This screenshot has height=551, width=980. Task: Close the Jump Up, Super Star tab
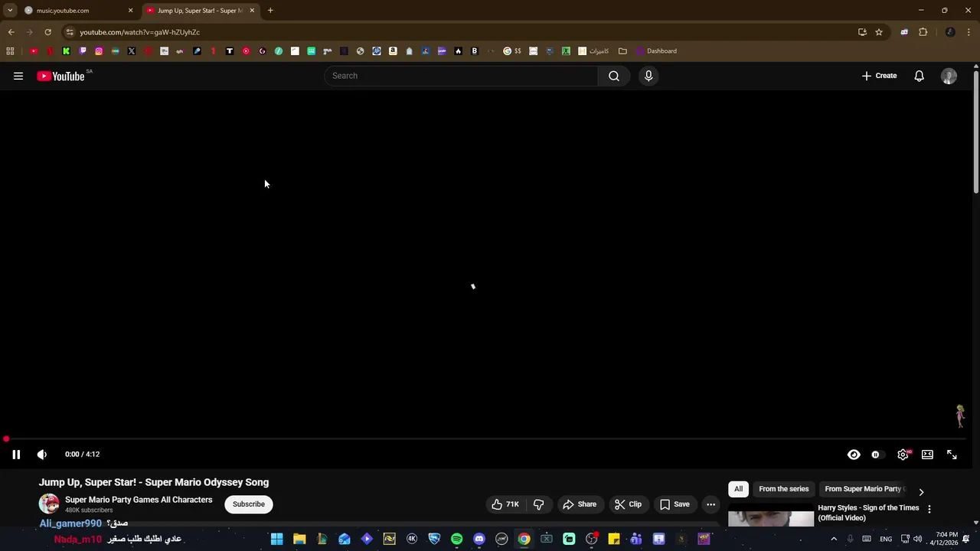252,11
